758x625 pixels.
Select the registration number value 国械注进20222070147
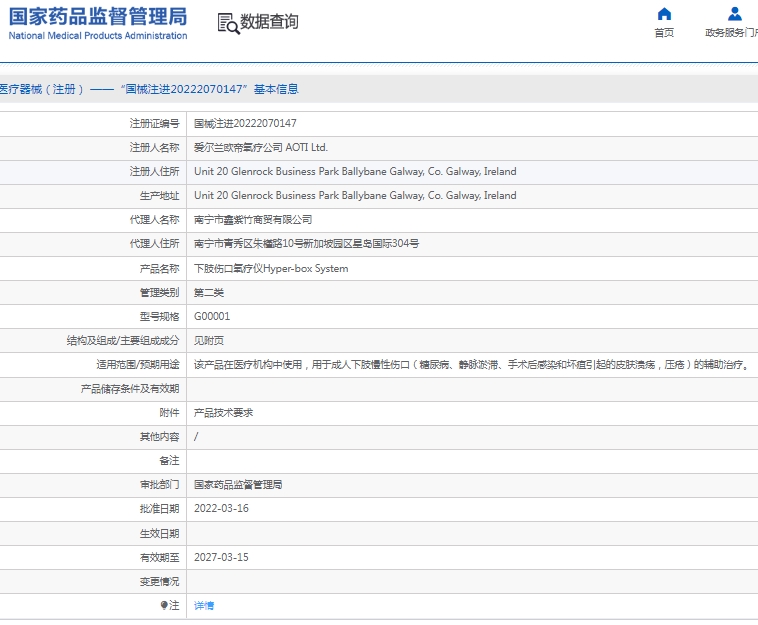point(245,124)
